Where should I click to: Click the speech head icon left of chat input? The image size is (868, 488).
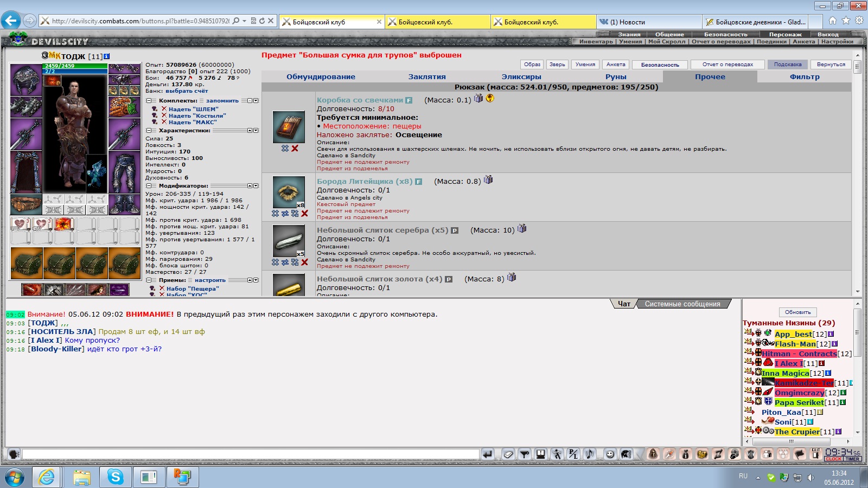pos(14,454)
